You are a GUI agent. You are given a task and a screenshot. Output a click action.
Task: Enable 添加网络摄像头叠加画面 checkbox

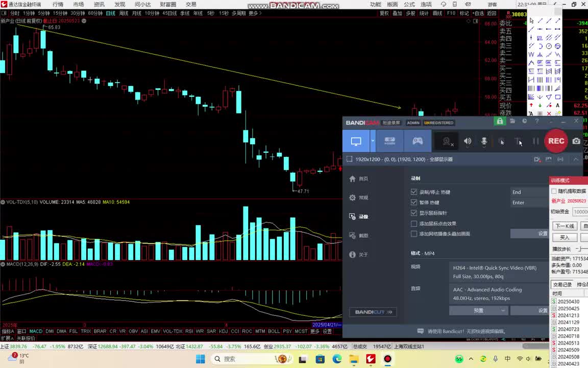coord(414,234)
